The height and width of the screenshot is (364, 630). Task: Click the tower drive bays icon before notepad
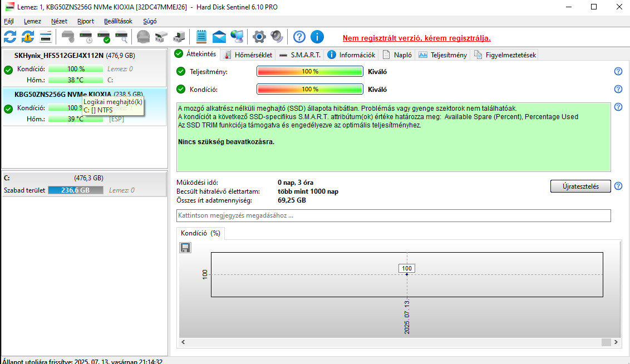tap(179, 37)
